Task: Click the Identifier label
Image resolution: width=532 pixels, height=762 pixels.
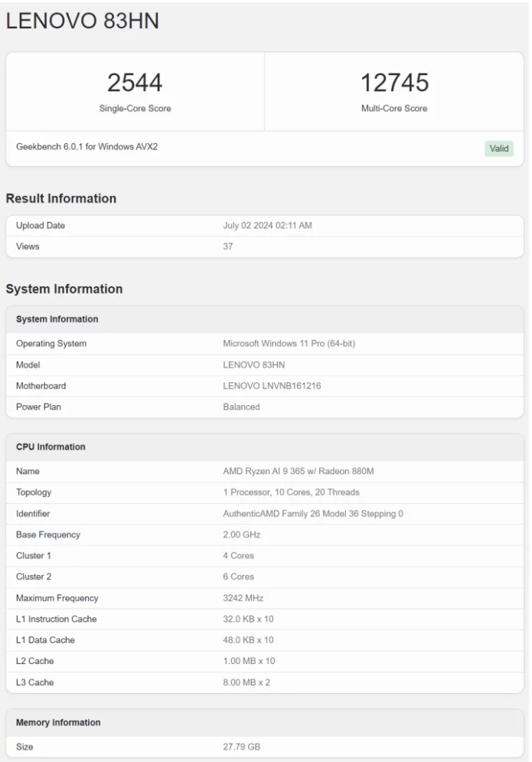Action: [x=33, y=514]
